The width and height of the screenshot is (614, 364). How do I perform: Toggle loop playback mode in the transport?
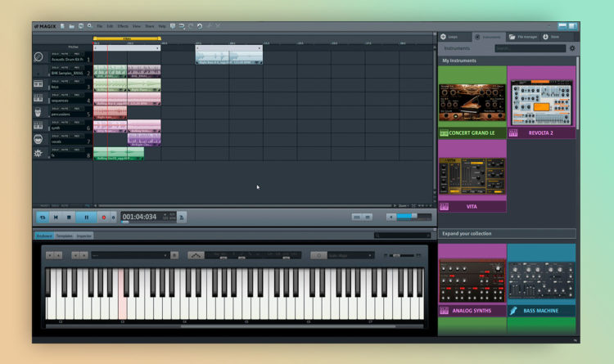pyautogui.click(x=43, y=218)
